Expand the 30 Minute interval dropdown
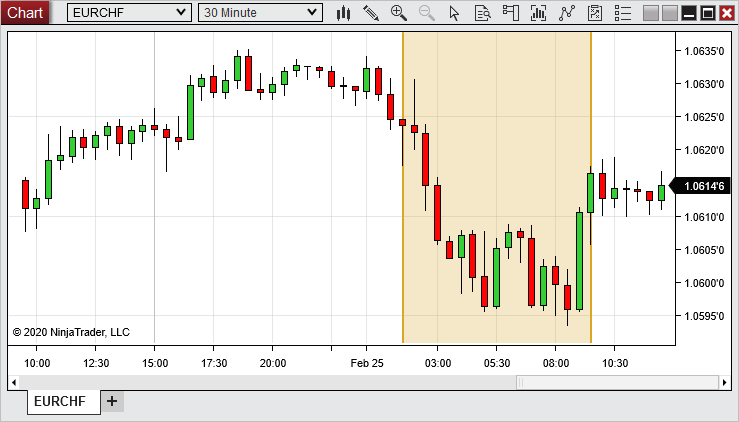This screenshot has height=422, width=739. [x=313, y=13]
